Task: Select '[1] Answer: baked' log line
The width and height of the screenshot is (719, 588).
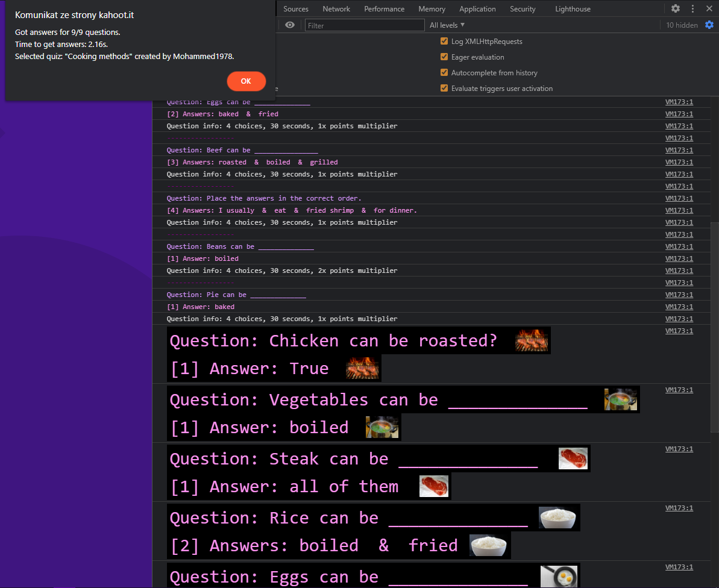Action: coord(200,307)
